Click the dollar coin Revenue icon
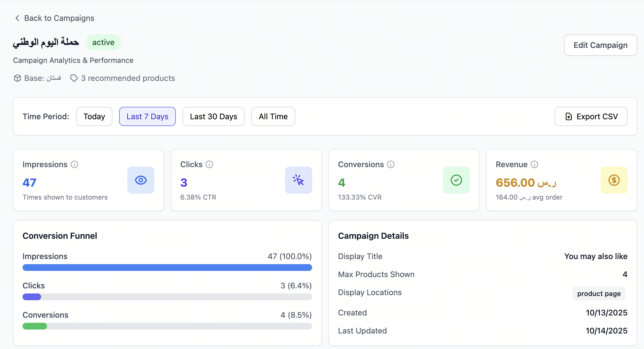The image size is (644, 349). 614,180
